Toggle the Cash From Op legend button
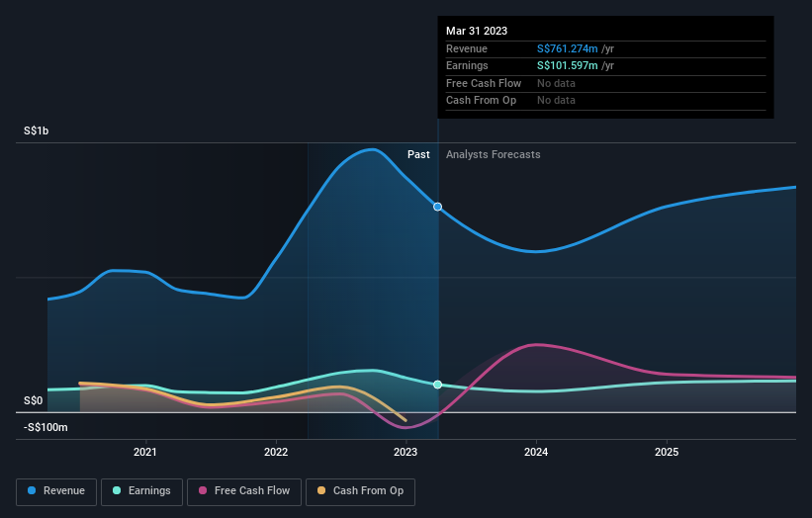Viewport: 812px width, 518px height. click(x=360, y=491)
